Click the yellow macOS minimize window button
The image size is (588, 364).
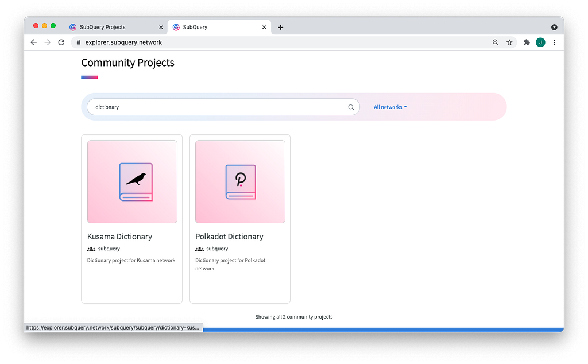coord(44,25)
